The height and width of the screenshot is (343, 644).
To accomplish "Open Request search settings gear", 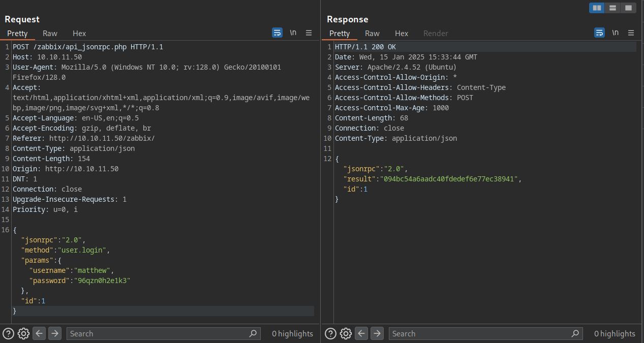I will pyautogui.click(x=23, y=333).
